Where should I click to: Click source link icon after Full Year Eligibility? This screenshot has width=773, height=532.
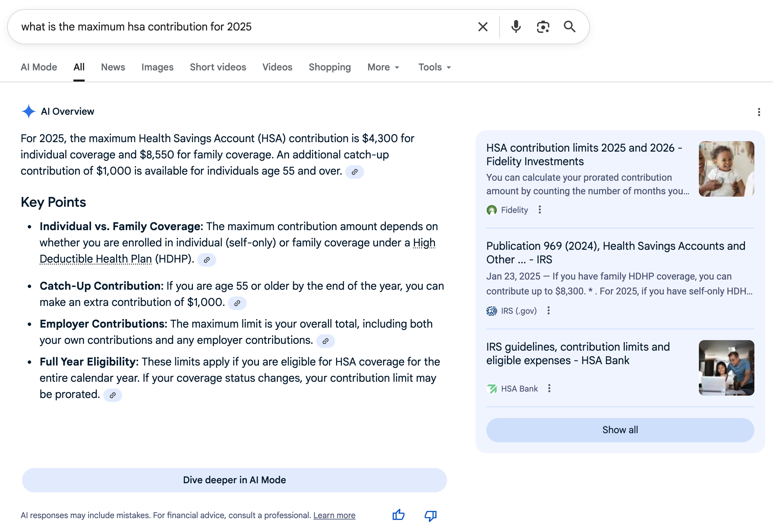click(113, 395)
